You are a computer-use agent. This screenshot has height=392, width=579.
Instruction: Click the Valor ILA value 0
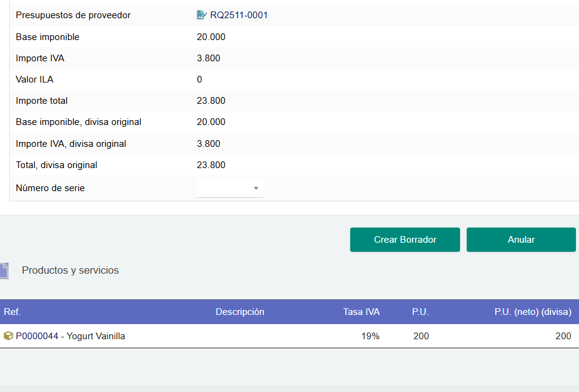tap(200, 79)
